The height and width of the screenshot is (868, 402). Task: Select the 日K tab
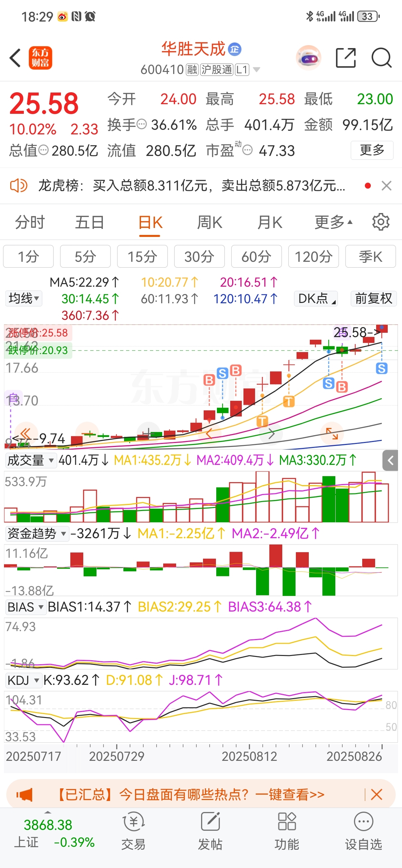coord(150,222)
